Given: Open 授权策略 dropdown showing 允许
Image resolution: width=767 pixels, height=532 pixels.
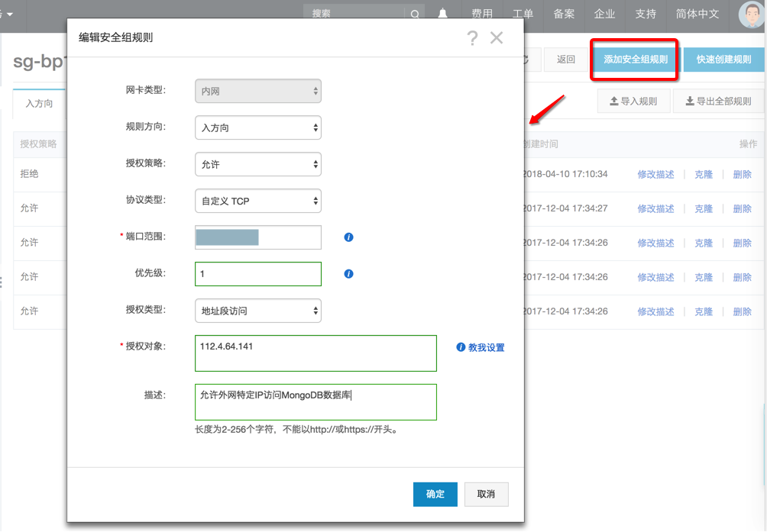Looking at the screenshot, I should pyautogui.click(x=257, y=164).
